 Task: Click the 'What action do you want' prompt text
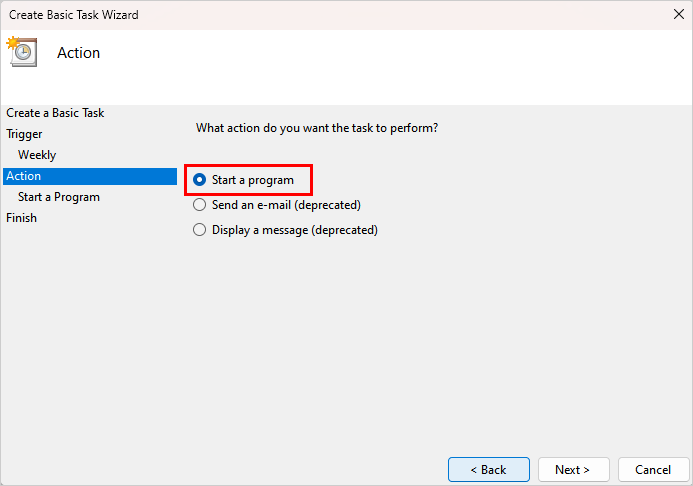coord(317,128)
